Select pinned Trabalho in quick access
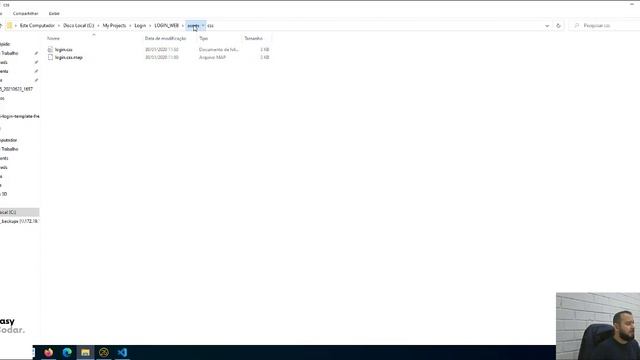This screenshot has height=360, width=640. pyautogui.click(x=9, y=53)
